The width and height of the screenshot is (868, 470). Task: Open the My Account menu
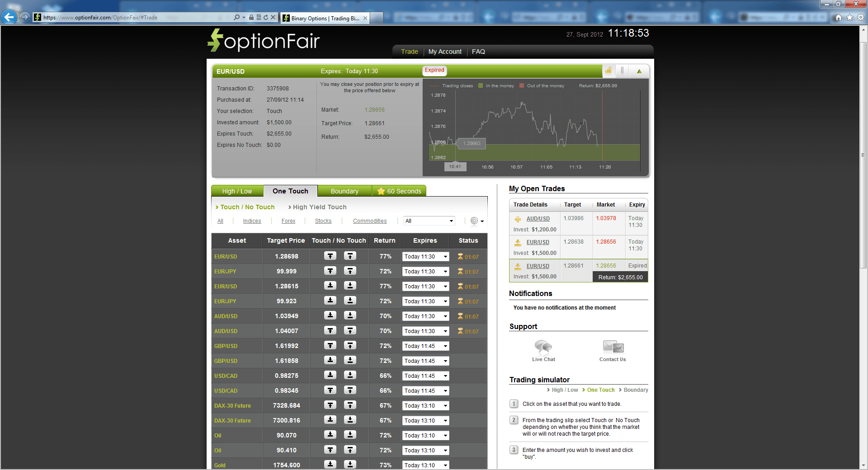(445, 52)
